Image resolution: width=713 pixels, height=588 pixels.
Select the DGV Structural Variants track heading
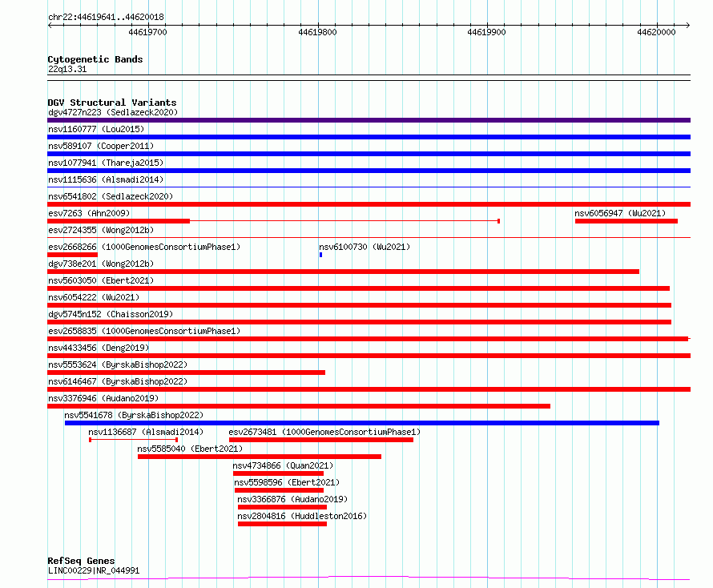[x=112, y=103]
